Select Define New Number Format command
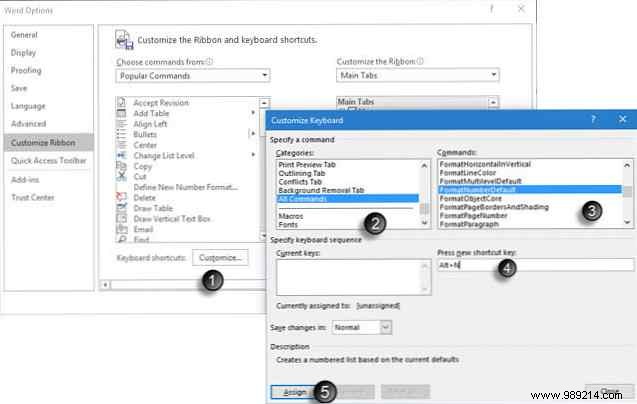Viewport: 637px width, 404px height. click(186, 187)
